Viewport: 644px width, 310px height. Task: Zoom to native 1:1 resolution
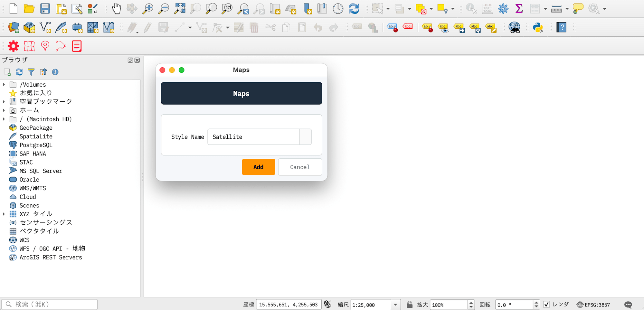[227, 9]
